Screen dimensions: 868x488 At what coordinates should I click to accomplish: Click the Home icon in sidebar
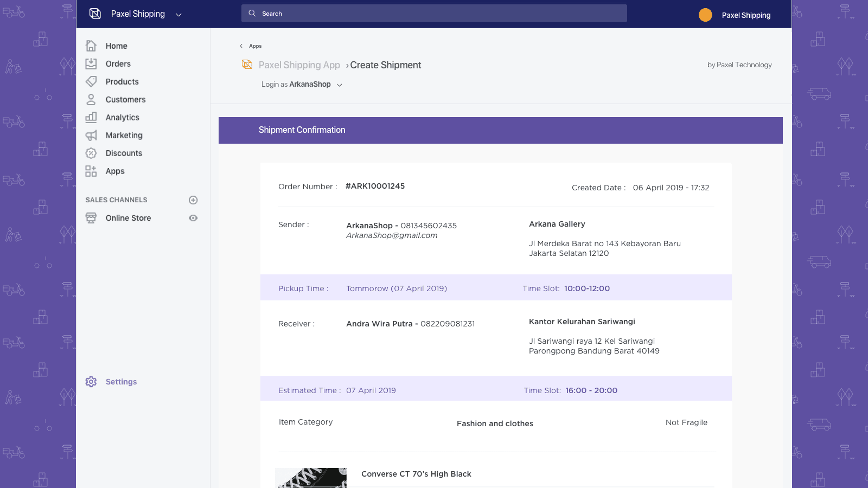[x=91, y=46]
